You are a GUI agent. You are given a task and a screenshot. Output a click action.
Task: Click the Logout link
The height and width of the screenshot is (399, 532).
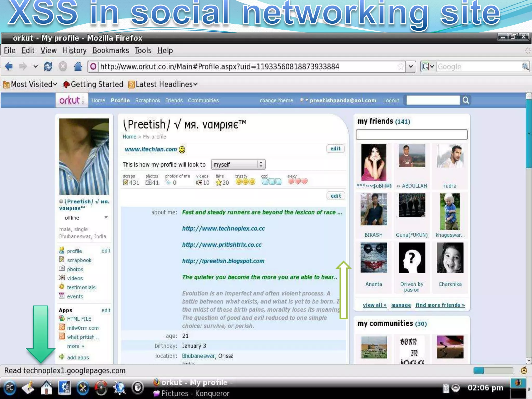(391, 101)
